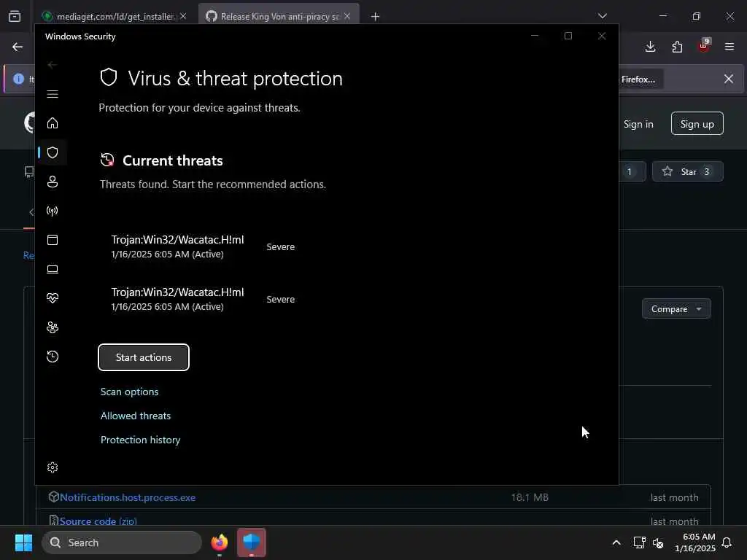Open the muted volume tray icon
This screenshot has height=560, width=747.
click(658, 542)
